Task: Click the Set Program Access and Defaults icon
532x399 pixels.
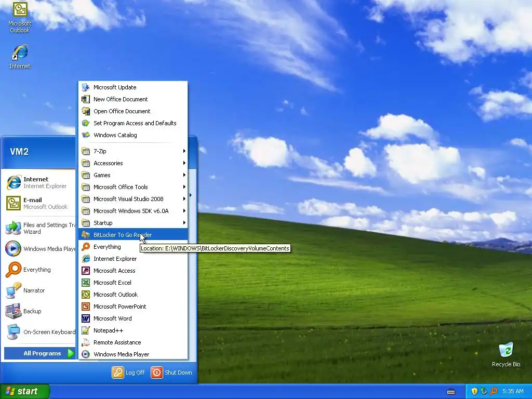Action: [86, 123]
